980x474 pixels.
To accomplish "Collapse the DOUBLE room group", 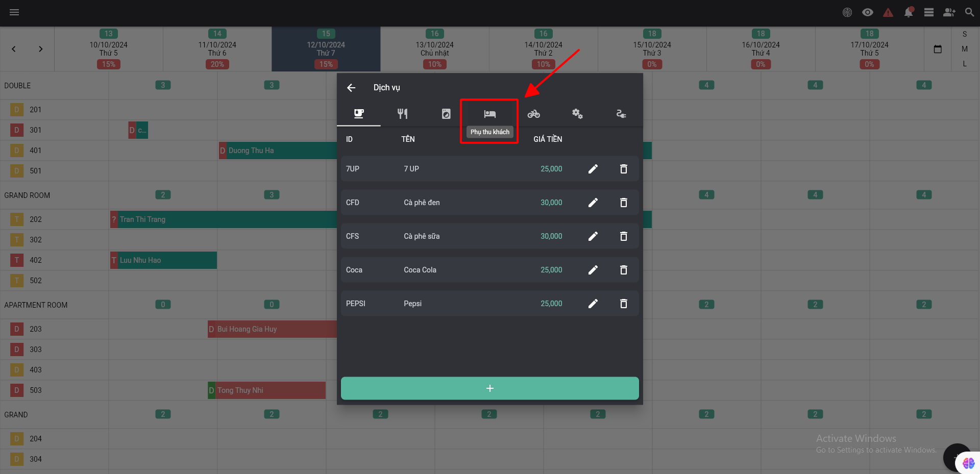I will point(18,86).
